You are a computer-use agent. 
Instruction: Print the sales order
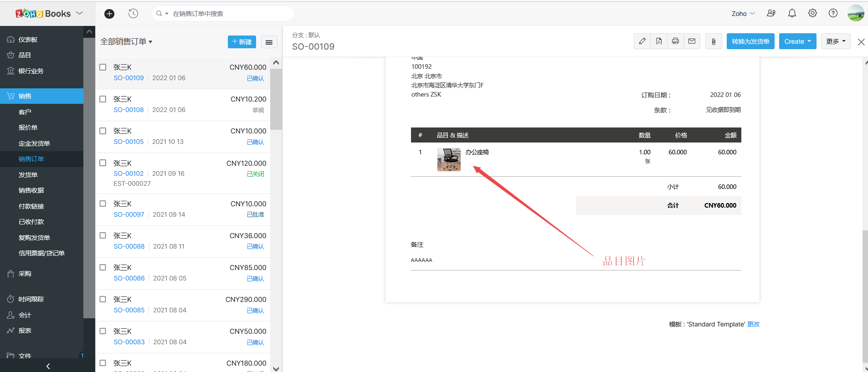[675, 41]
